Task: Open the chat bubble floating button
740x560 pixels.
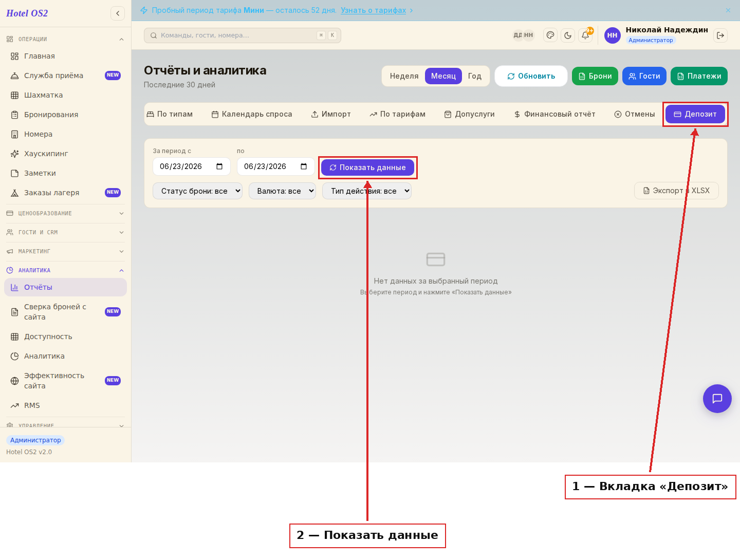Action: pos(717,399)
